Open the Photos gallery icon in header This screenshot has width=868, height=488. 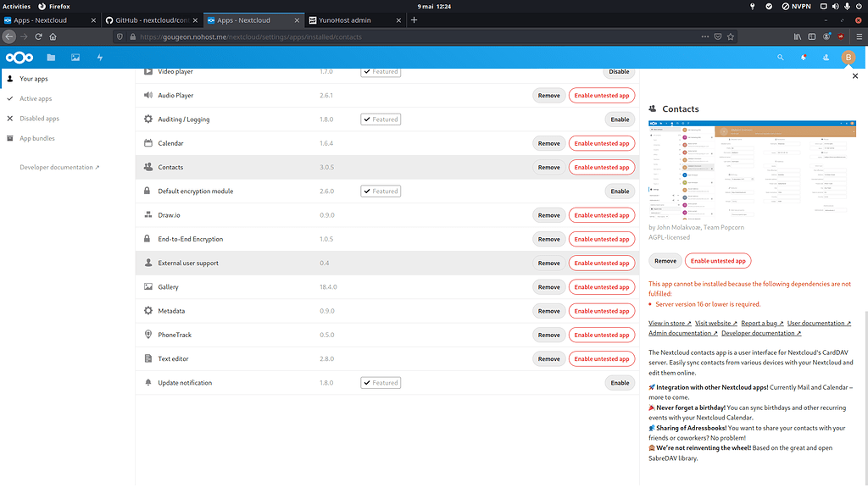pos(75,58)
